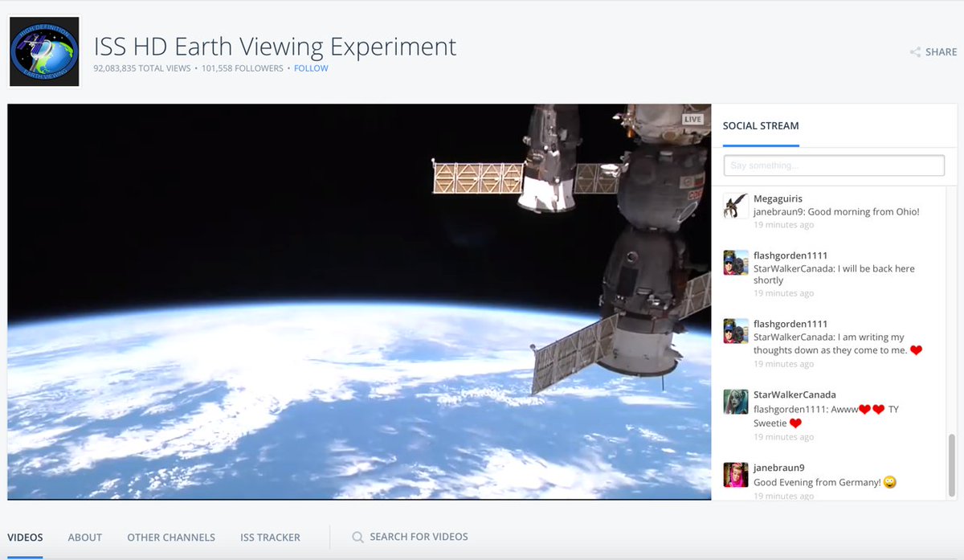Click '19 minutes ago' under Megaguiris message
This screenshot has width=964, height=560.
(783, 225)
